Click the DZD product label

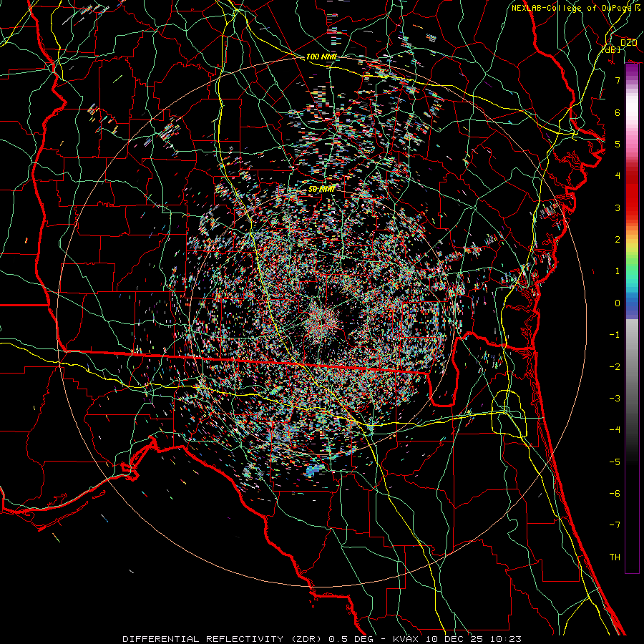point(628,42)
